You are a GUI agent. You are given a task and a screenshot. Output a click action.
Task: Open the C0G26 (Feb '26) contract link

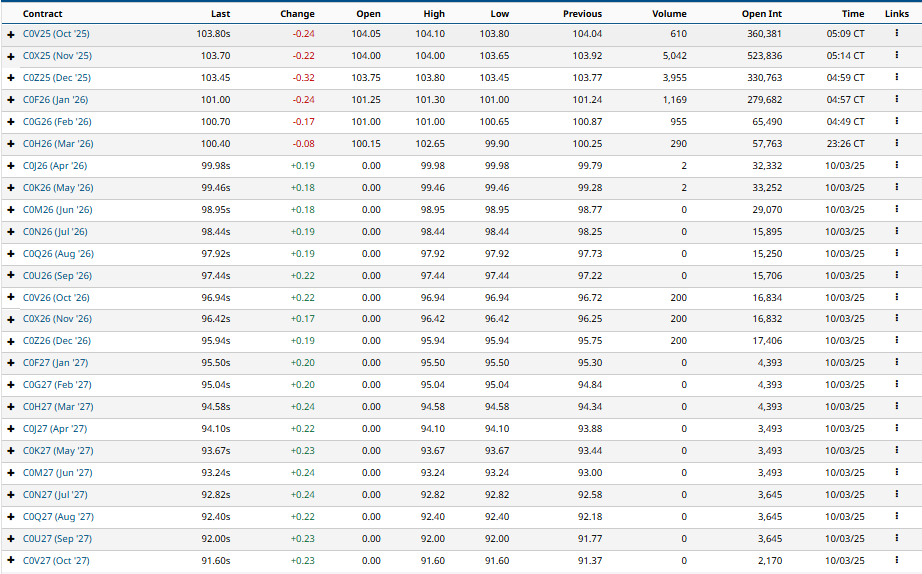click(x=57, y=122)
